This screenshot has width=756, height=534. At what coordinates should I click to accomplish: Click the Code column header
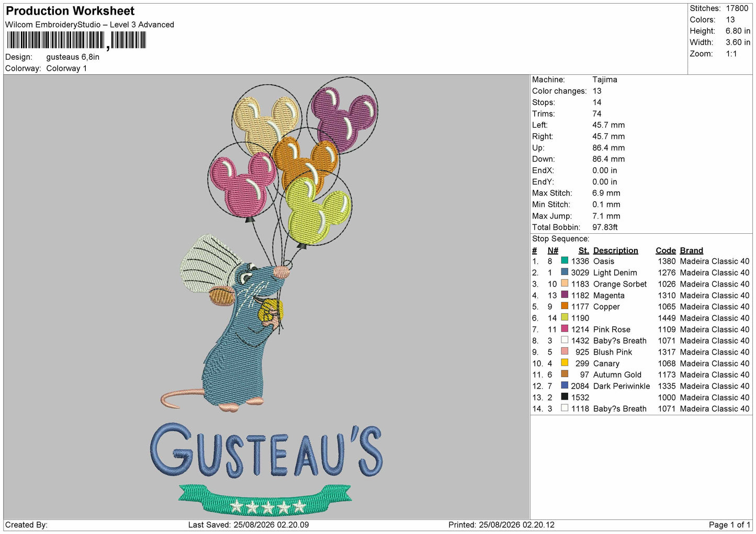tap(666, 251)
